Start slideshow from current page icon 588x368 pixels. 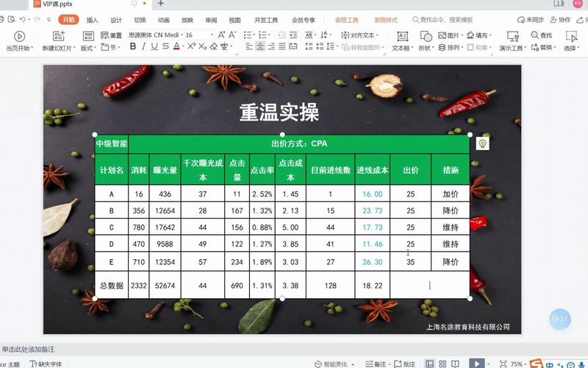[20, 36]
